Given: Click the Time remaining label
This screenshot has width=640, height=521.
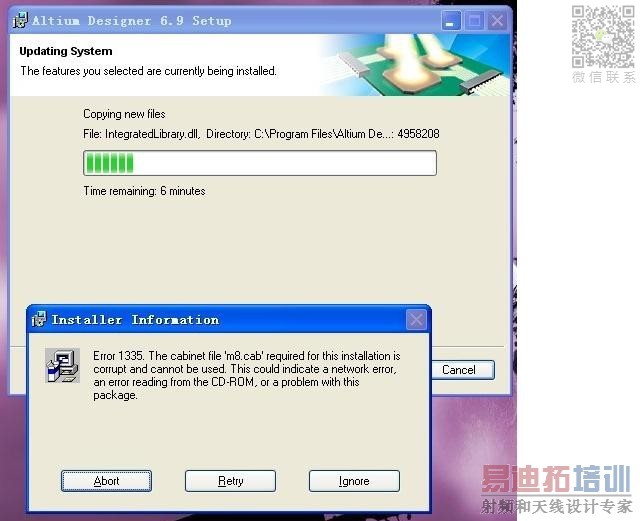Looking at the screenshot, I should coord(144,191).
